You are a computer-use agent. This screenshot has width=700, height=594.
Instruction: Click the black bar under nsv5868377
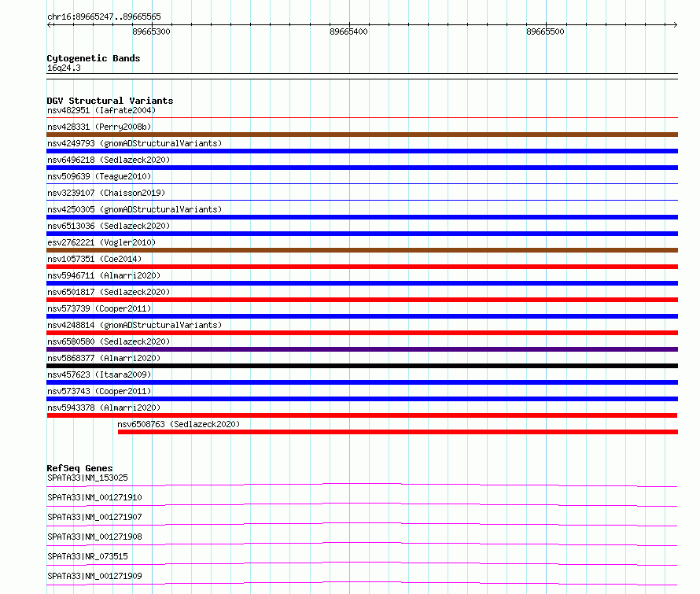[362, 366]
